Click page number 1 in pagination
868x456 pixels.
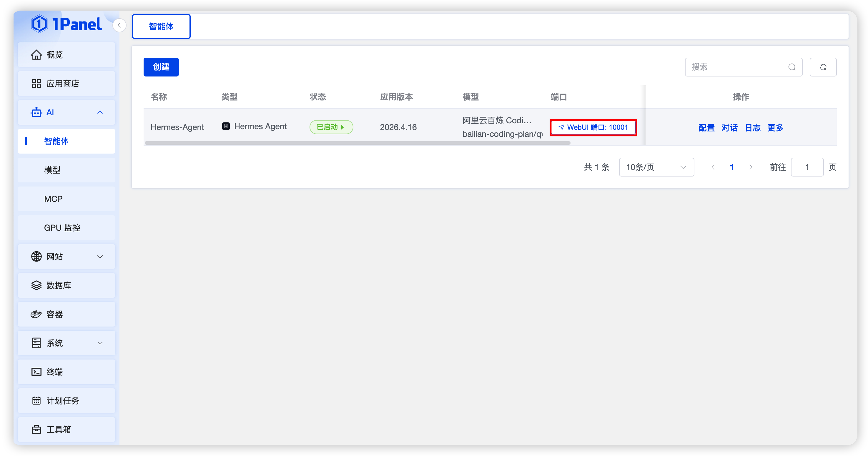pos(731,167)
